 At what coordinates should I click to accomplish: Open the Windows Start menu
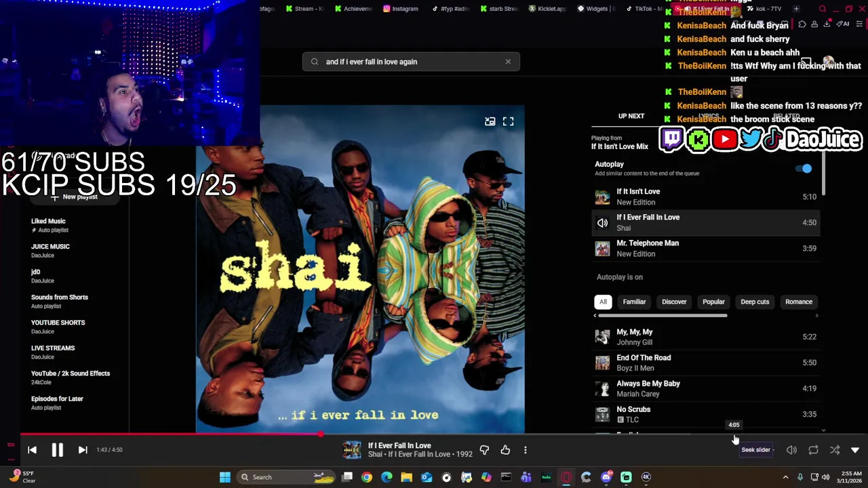225,477
